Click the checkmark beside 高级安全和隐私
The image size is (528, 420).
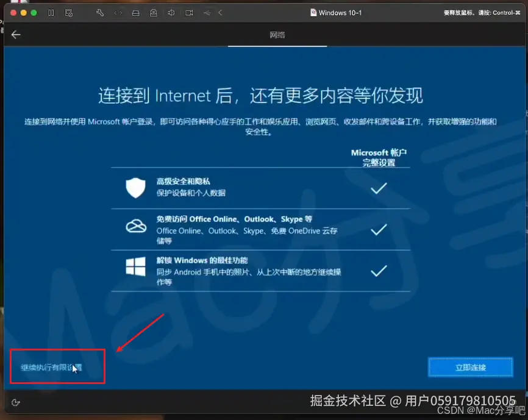tap(379, 188)
